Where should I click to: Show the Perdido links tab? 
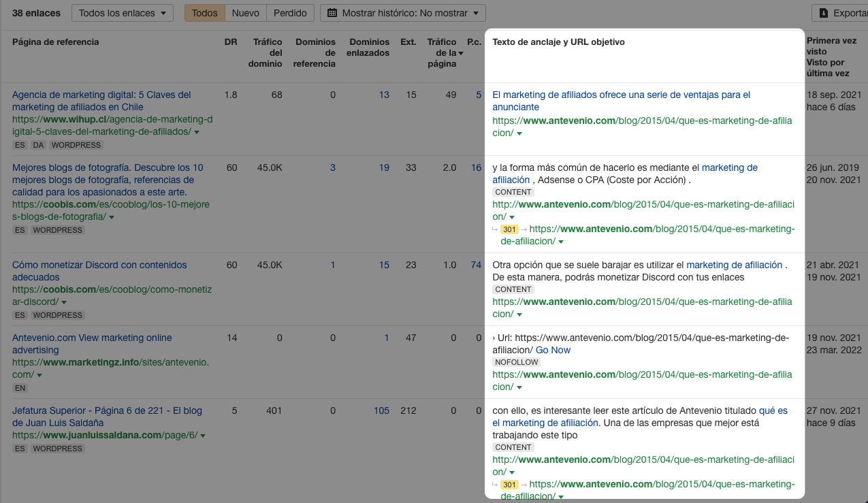click(290, 13)
